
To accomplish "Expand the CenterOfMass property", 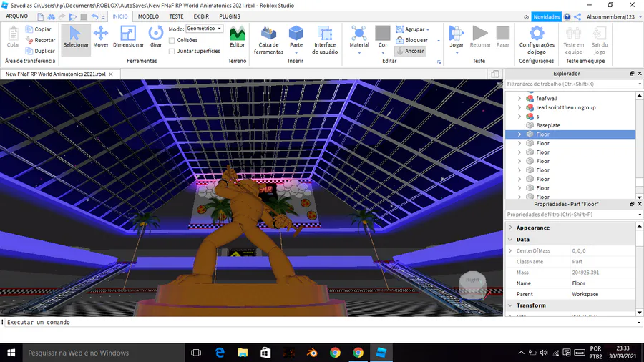I will point(510,251).
